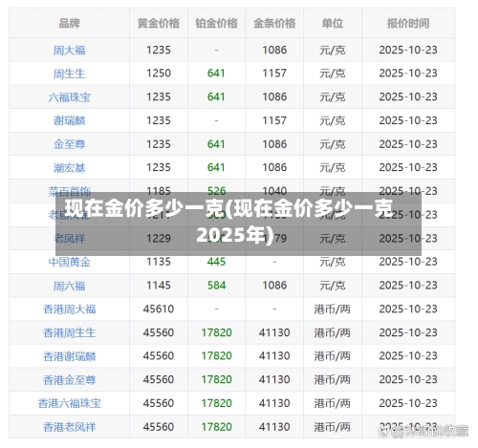Image resolution: width=478 pixels, height=448 pixels.
Task: Select date 2025-10-23 in 周六福 row
Action: pyautogui.click(x=408, y=286)
